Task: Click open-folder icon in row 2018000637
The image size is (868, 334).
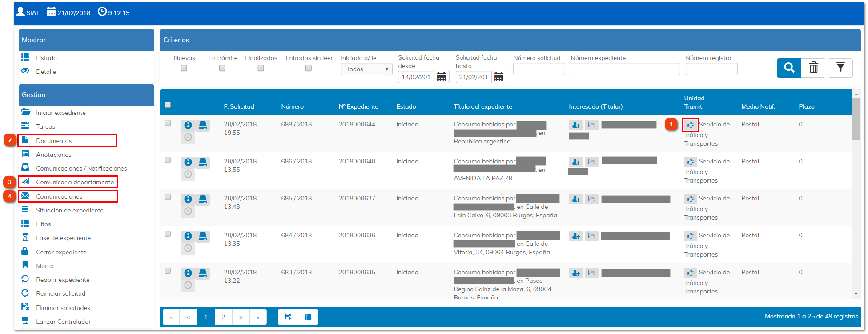Action: (591, 199)
